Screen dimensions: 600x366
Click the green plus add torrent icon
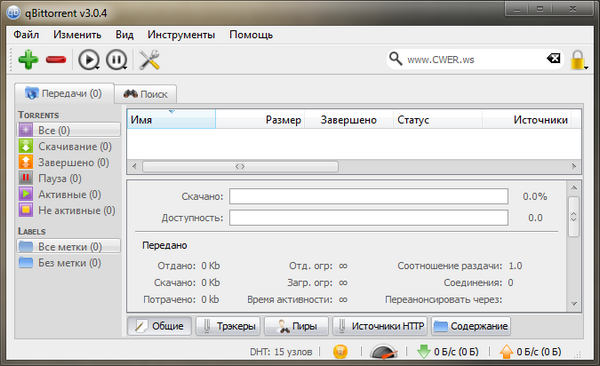pos(28,60)
